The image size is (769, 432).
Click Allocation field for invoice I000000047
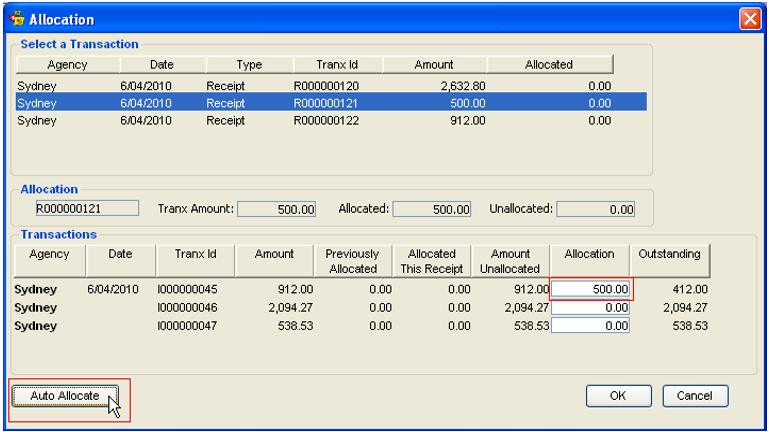click(x=590, y=326)
